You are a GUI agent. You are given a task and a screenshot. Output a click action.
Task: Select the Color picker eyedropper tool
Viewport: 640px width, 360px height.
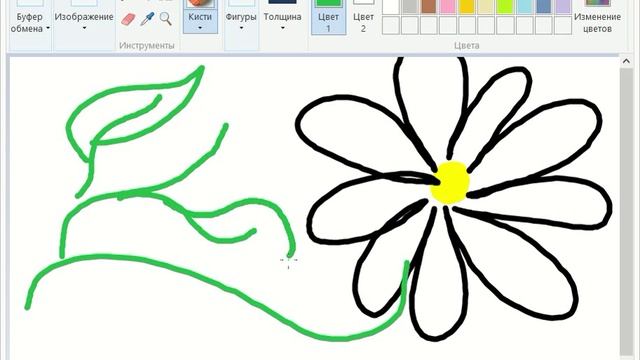(x=147, y=19)
